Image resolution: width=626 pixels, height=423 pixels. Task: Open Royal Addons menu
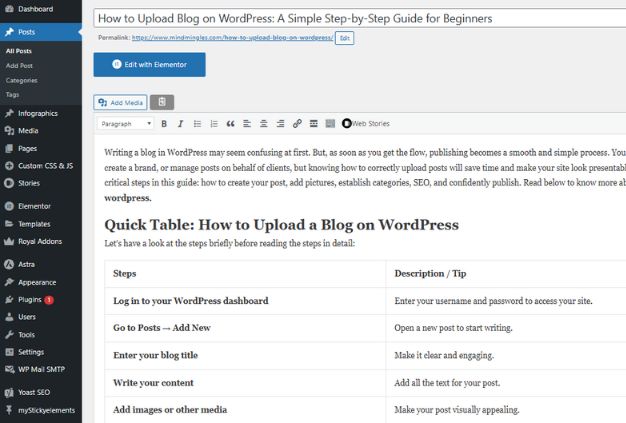(41, 241)
